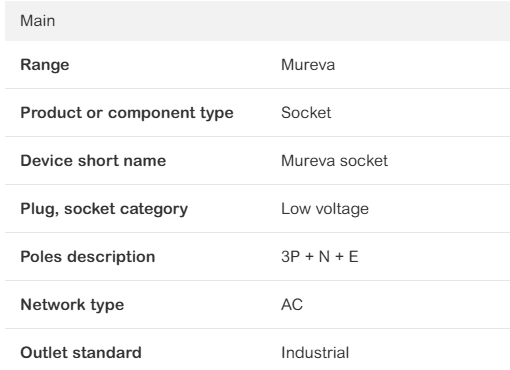510x370 pixels.
Task: Click the Main section header
Action: coord(257,21)
